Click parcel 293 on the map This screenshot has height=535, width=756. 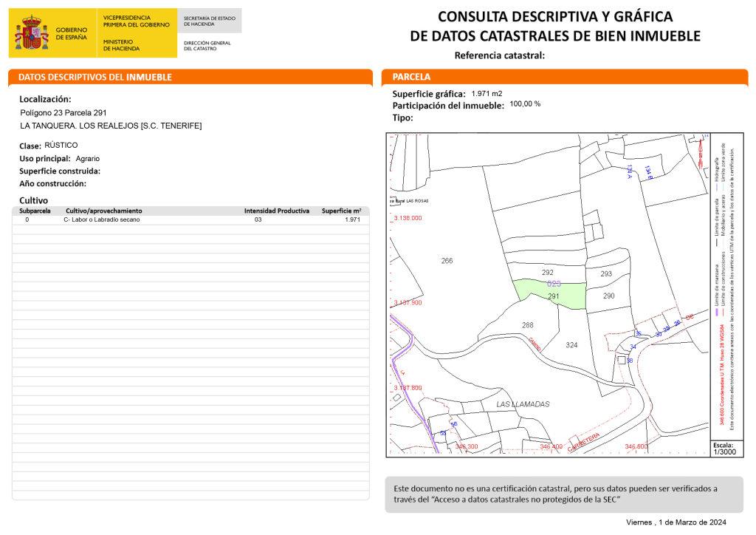point(606,274)
